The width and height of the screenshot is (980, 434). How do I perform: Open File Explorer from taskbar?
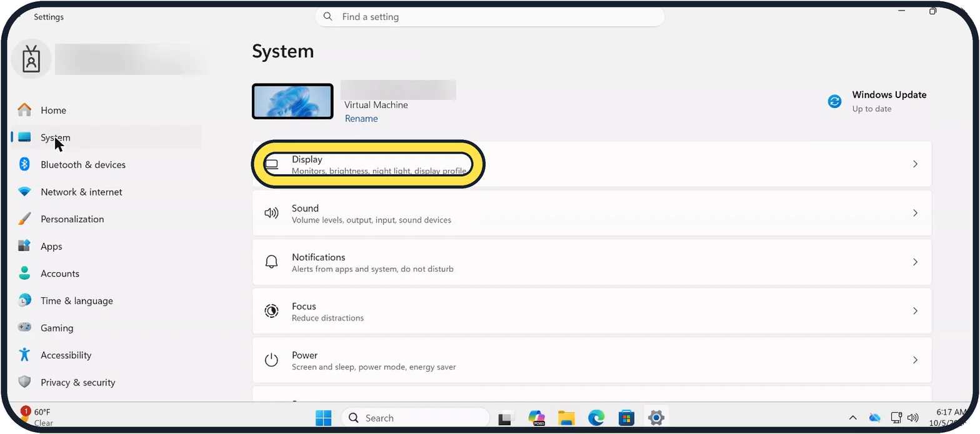pyautogui.click(x=566, y=418)
